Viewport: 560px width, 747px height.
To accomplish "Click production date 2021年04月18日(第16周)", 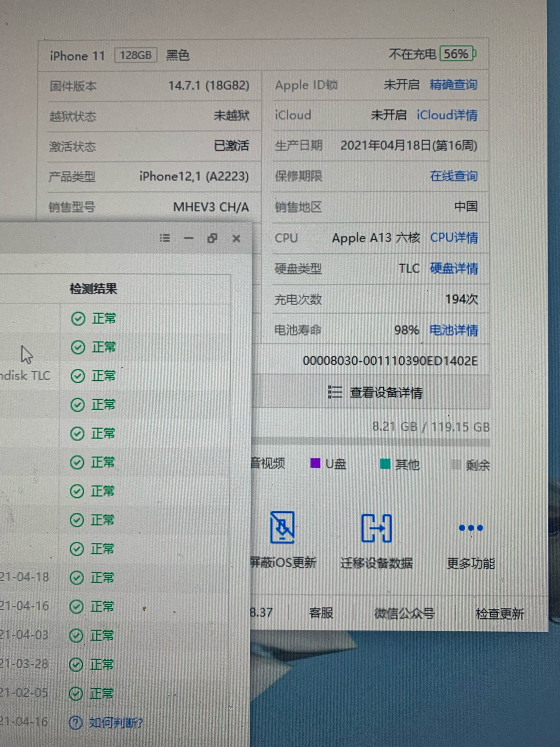I will pos(409,145).
